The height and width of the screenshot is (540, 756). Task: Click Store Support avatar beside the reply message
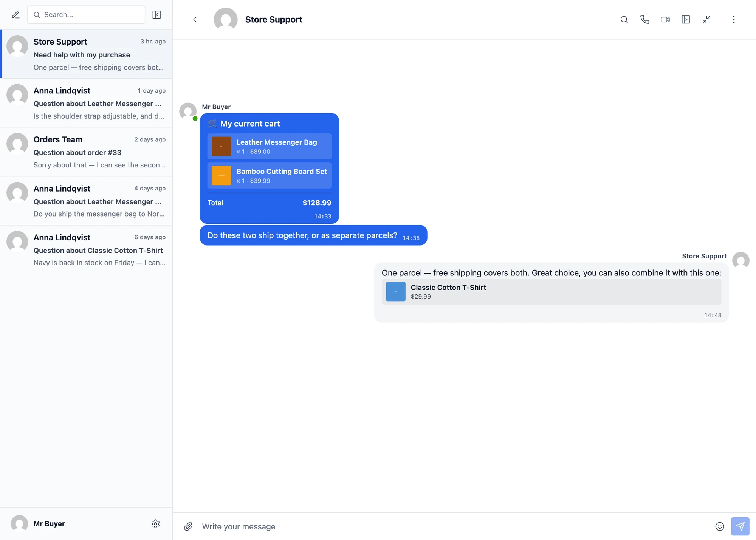click(x=741, y=261)
